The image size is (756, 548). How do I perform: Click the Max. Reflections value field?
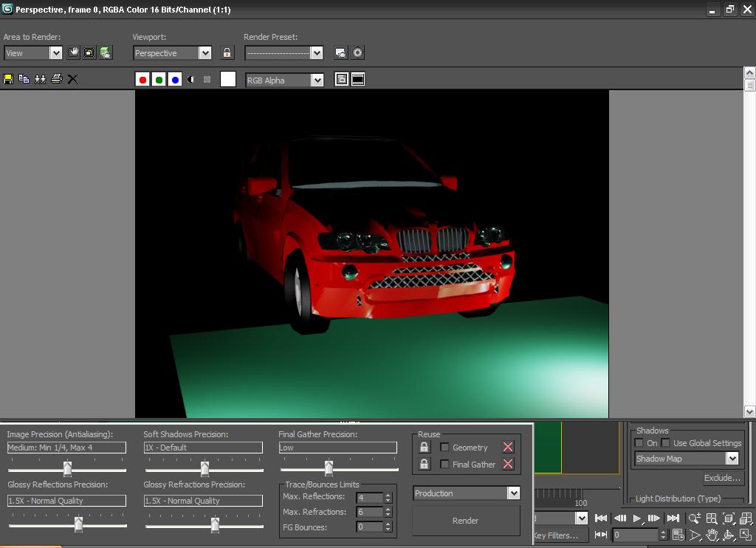pyautogui.click(x=370, y=497)
